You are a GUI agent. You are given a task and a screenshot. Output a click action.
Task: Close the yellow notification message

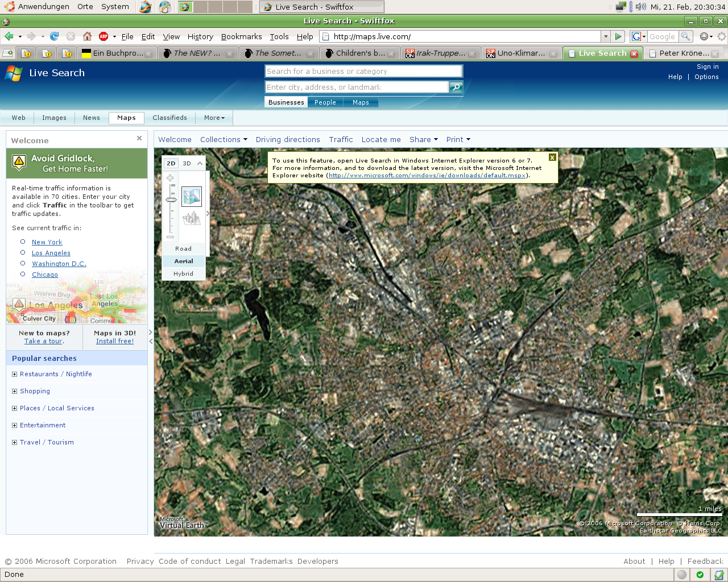point(552,157)
